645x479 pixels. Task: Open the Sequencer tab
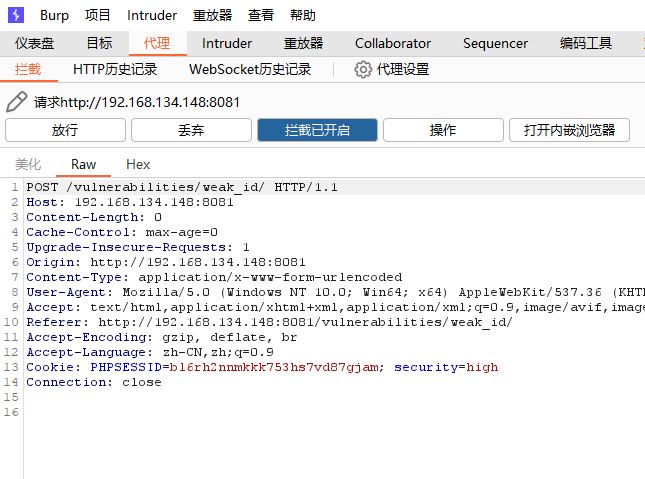[495, 43]
